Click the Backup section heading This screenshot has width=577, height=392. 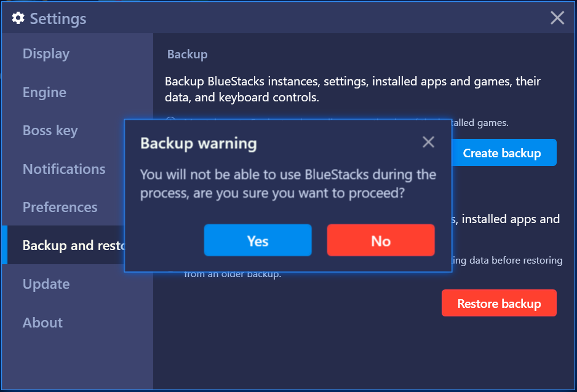187,54
